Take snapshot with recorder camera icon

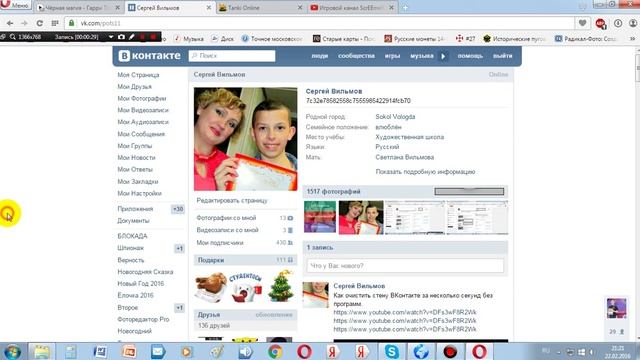click(121, 37)
